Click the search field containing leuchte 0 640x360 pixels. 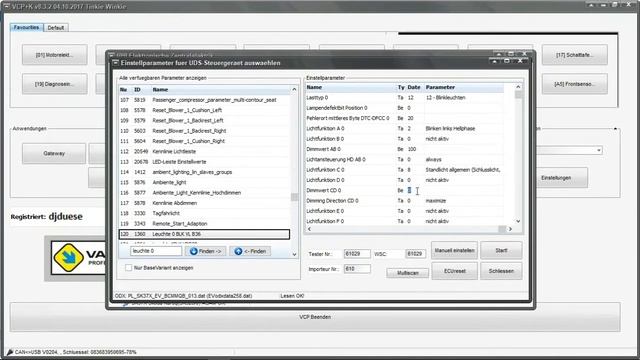(x=156, y=251)
